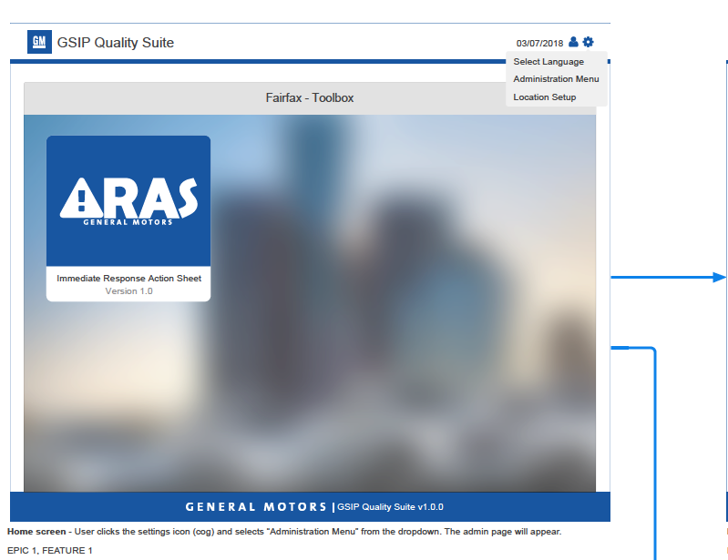Viewport: 728px width, 560px height.
Task: Choose Select Language from dropdown
Action: [x=549, y=62]
